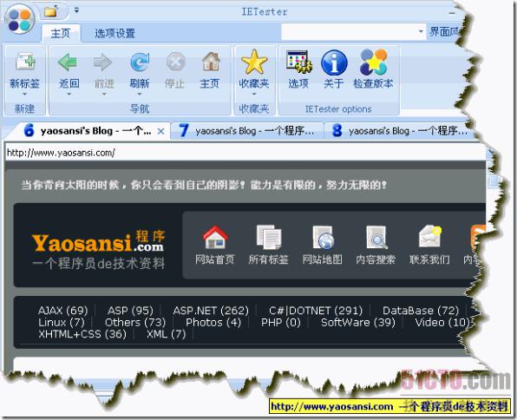This screenshot has width=517, height=420.
Task: Switch to the IE7 yaosansi's Blog tab
Action: point(246,131)
